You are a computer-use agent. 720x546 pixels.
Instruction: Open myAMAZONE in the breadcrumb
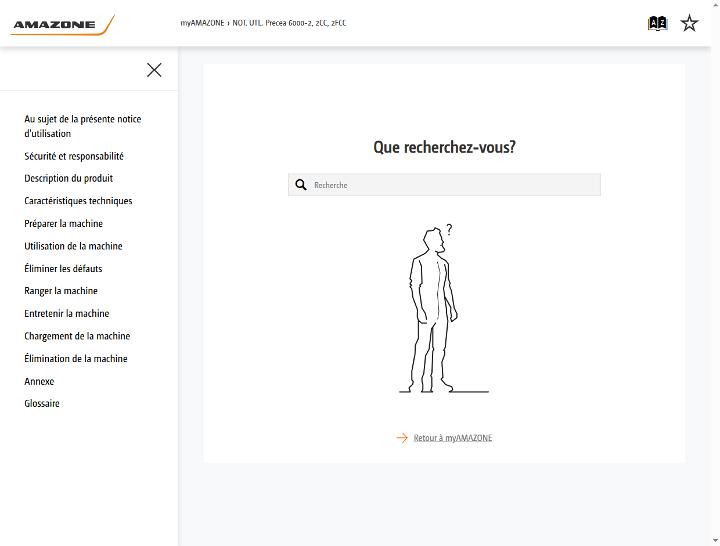pos(202,23)
